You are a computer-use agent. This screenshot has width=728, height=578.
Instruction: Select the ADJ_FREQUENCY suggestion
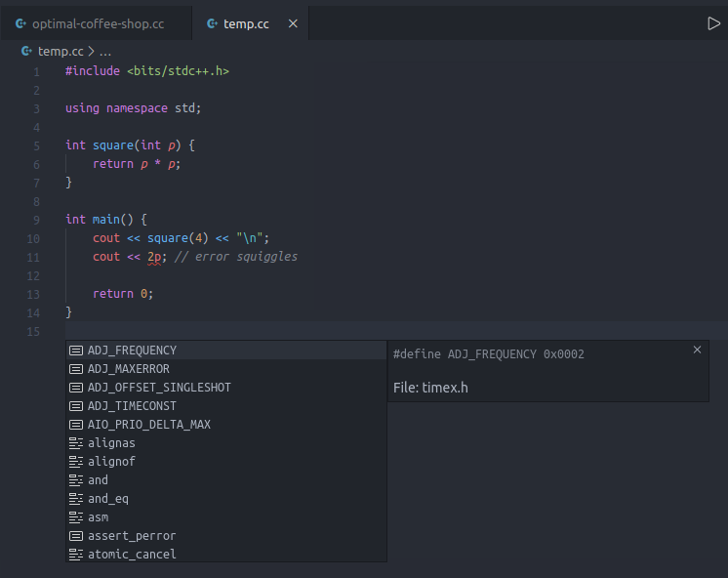[x=226, y=350]
